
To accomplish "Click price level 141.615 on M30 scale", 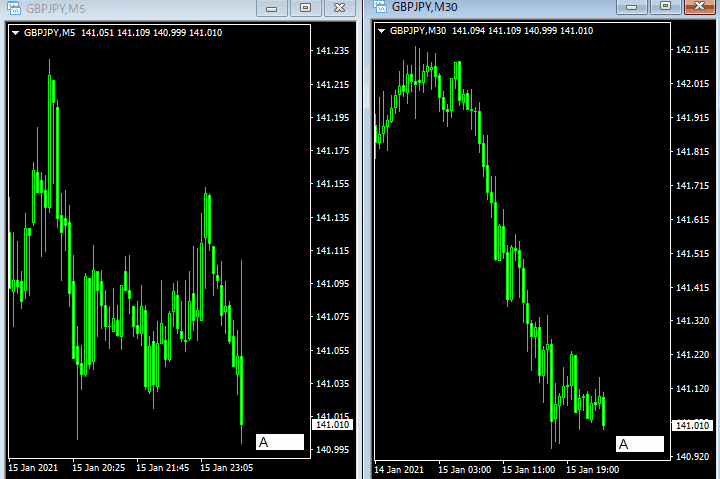I will (692, 220).
